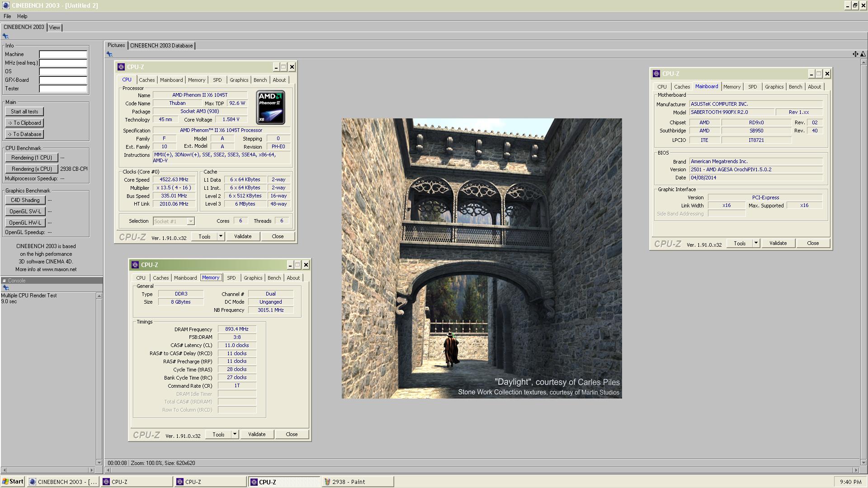The width and height of the screenshot is (868, 488).
Task: Click the picture area horizontal scrollbar right arrow
Action: click(855, 470)
